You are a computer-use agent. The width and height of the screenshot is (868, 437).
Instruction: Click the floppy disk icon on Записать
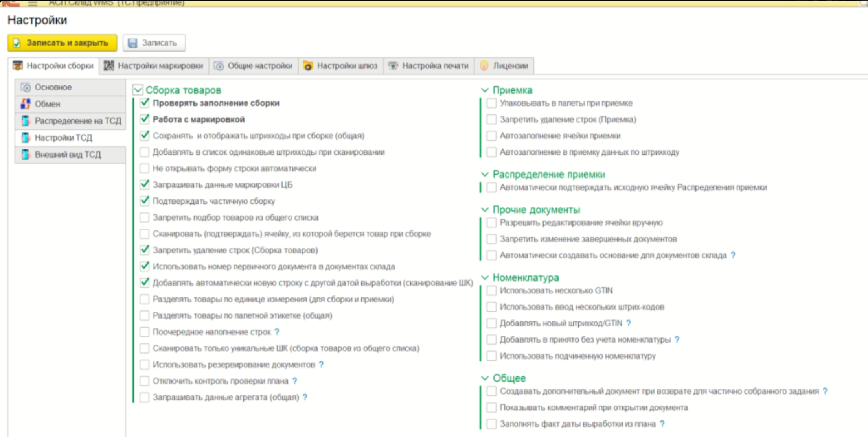(132, 43)
